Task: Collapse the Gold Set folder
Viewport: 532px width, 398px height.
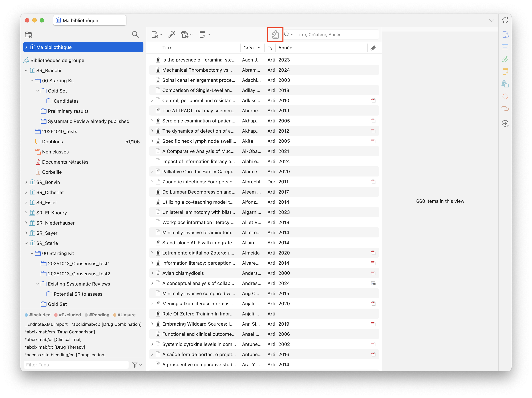Action: (x=38, y=91)
